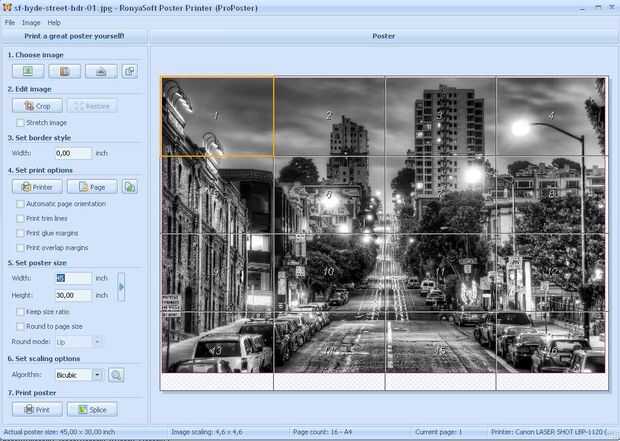Screen dimensions: 620x441
Task: Toggle Keep size ratio checkbox
Action: [20, 312]
